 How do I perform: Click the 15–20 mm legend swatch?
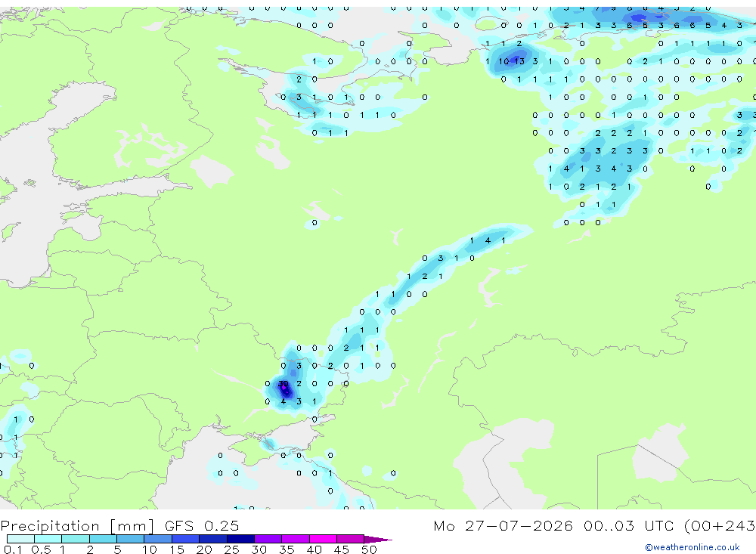[185, 539]
